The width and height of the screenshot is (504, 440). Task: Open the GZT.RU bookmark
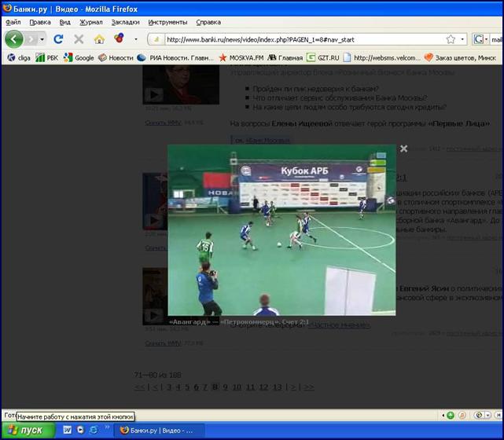click(322, 58)
